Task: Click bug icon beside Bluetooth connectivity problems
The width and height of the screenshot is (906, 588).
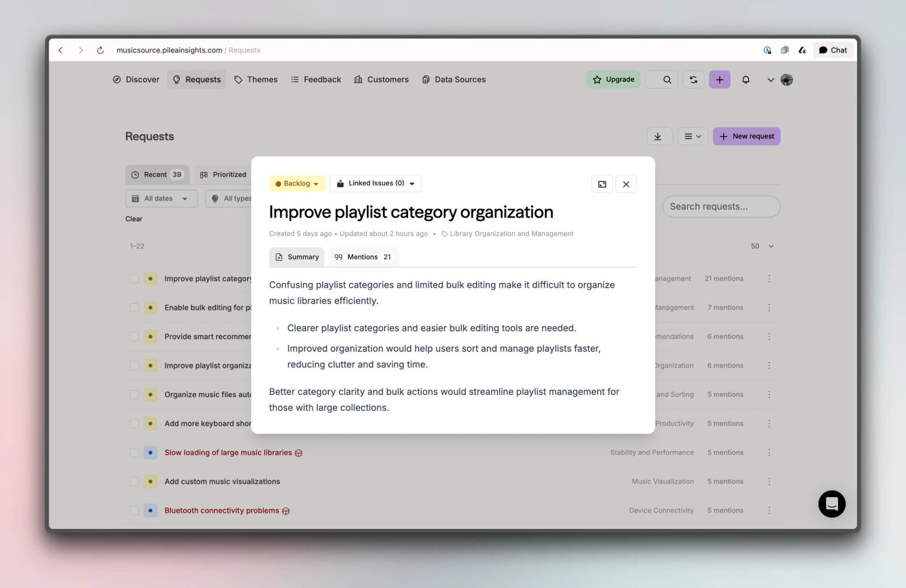Action: [285, 511]
